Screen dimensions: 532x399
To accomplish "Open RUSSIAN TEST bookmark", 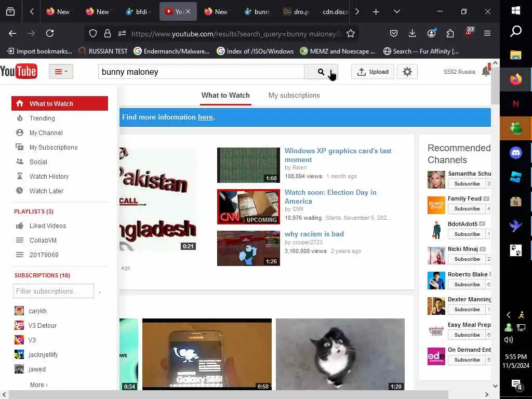I will (103, 51).
